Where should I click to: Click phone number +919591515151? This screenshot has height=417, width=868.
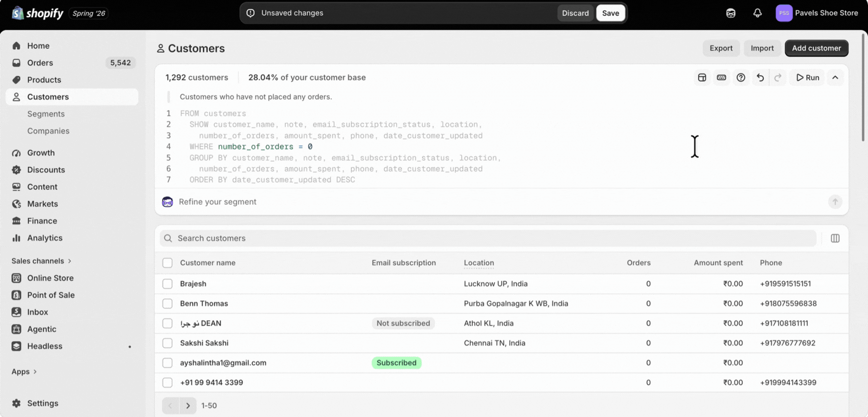785,284
